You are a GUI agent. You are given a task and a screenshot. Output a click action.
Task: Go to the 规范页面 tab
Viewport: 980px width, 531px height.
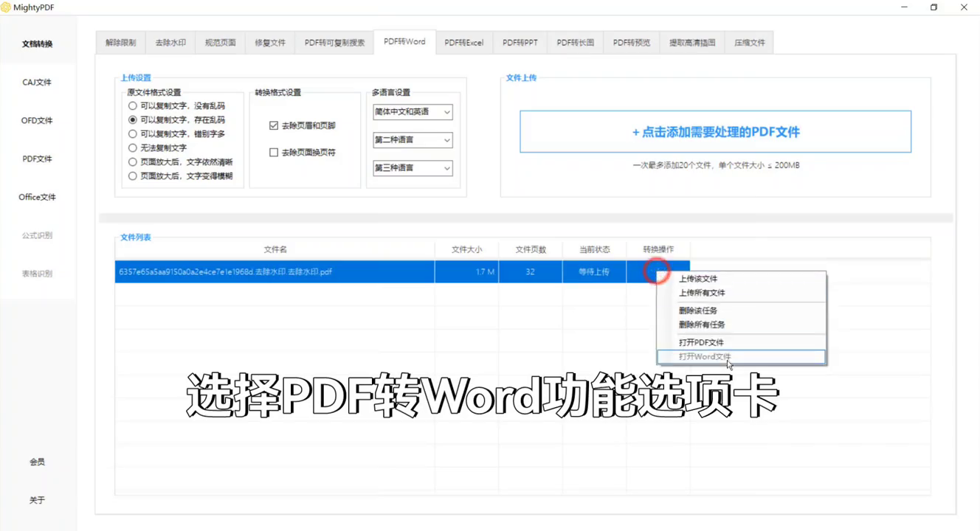coord(221,43)
